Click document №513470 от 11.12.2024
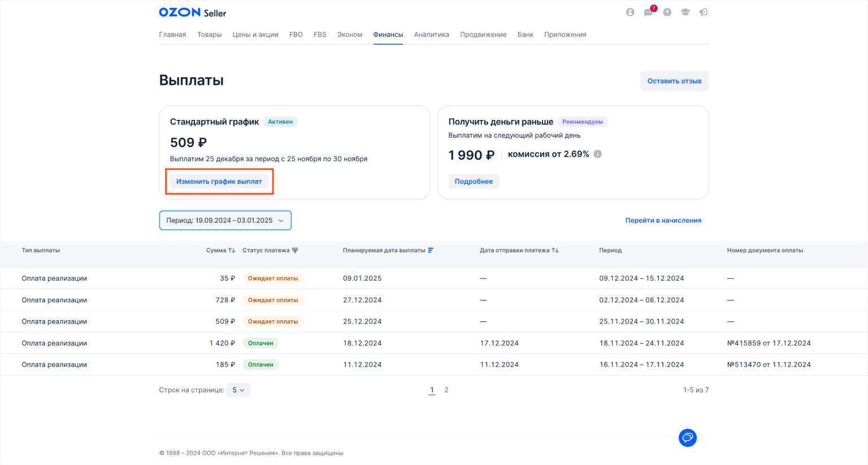Screen dimensions: 868x465 (769, 364)
